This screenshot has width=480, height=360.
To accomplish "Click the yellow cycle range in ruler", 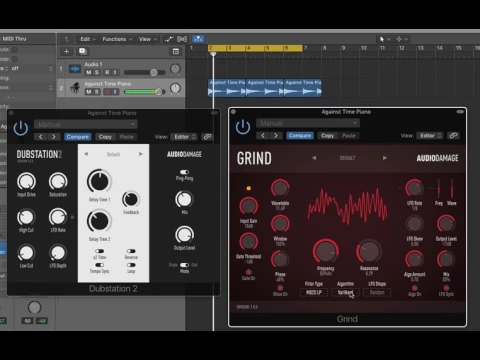I will point(255,48).
